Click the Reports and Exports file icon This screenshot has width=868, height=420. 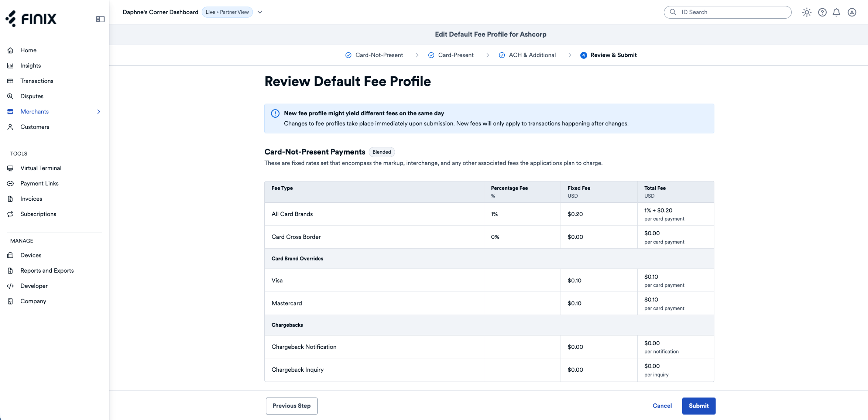10,271
